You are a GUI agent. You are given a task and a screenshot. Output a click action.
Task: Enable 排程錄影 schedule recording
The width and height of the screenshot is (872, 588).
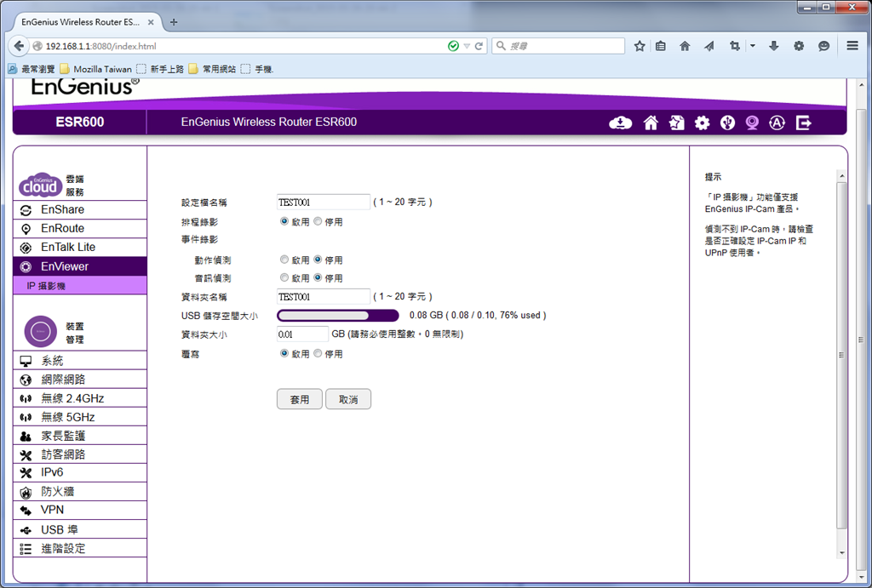284,221
